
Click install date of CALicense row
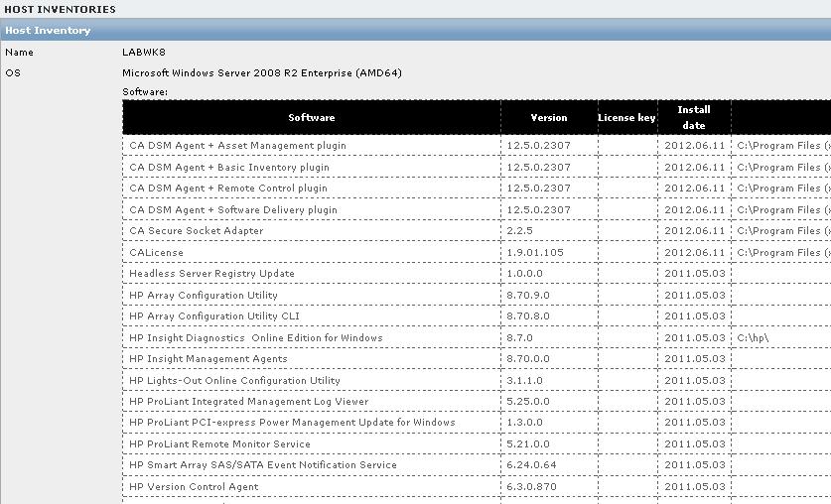694,253
